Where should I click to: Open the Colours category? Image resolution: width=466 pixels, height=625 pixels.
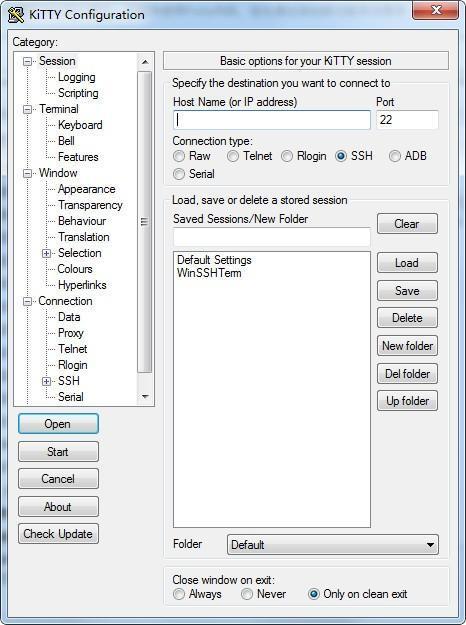pos(75,269)
